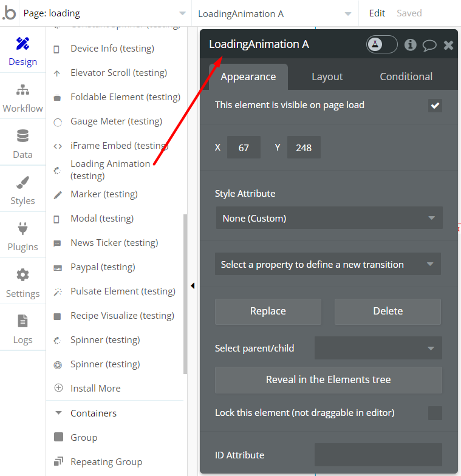Click the Loading Animation spinner icon

tap(57, 171)
